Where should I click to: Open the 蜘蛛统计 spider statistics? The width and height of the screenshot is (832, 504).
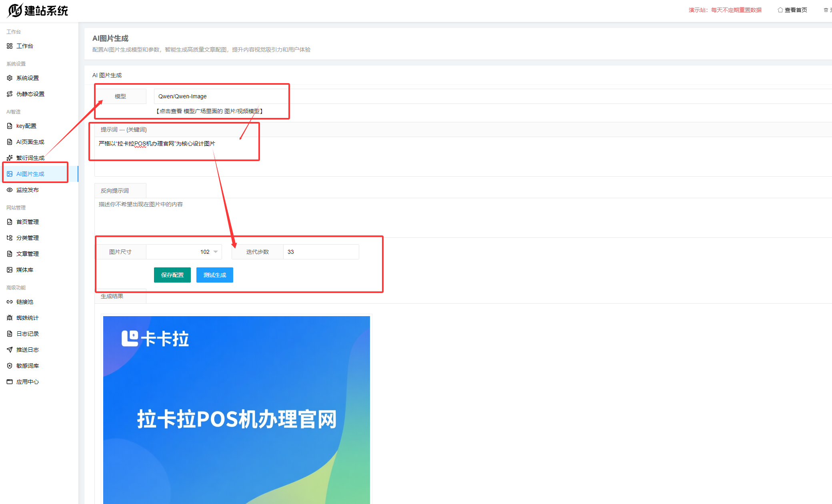point(27,318)
